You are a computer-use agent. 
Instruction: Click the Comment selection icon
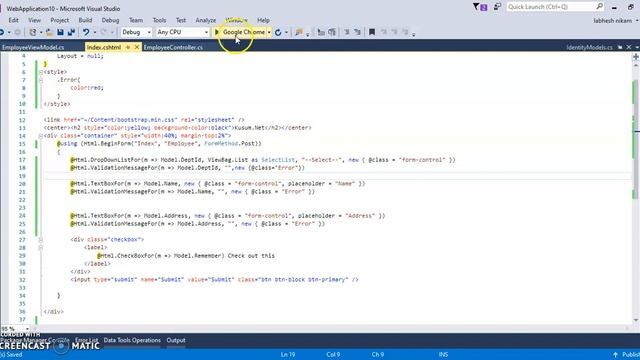point(347,32)
